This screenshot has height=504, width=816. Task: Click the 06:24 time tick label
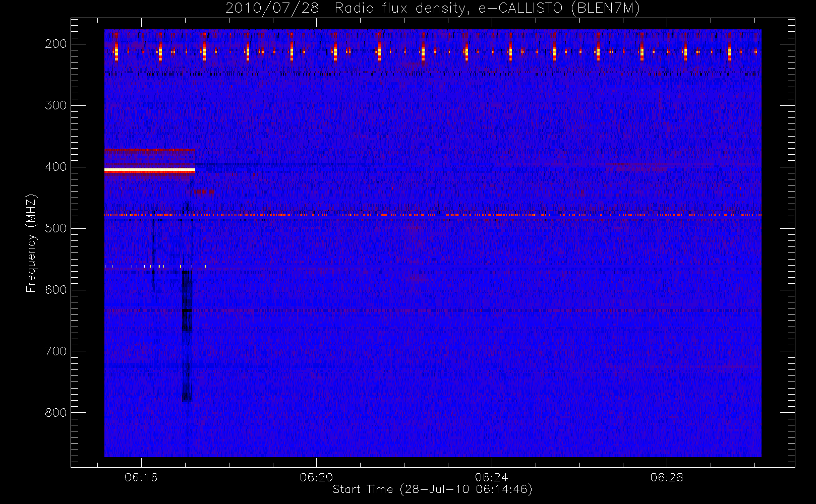click(491, 477)
